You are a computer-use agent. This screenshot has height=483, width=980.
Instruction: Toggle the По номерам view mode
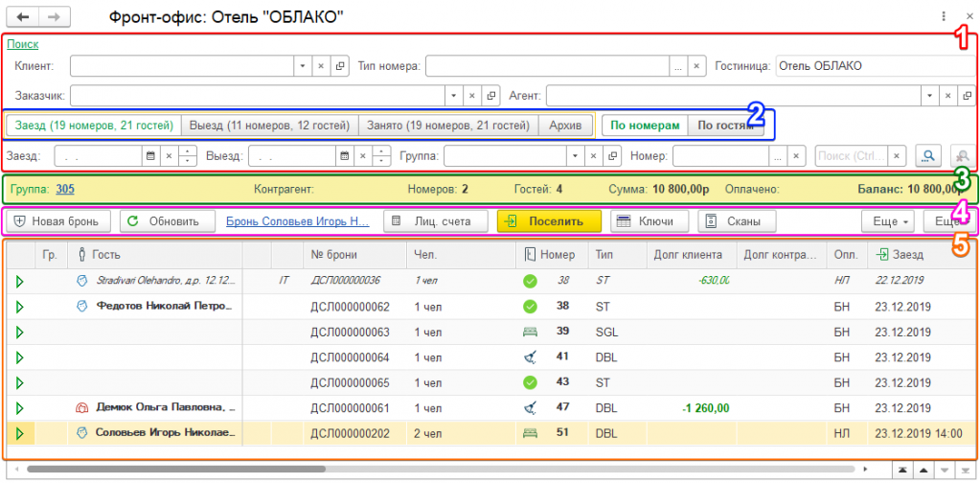coord(644,126)
